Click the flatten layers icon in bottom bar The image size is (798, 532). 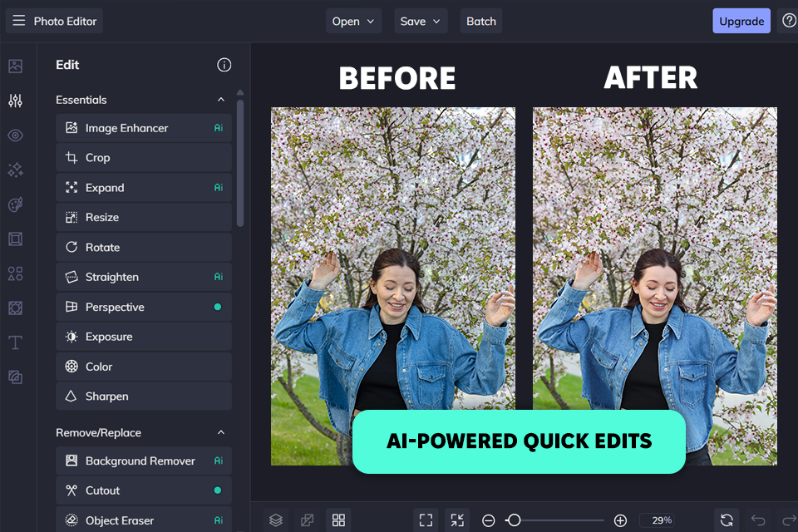[307, 520]
